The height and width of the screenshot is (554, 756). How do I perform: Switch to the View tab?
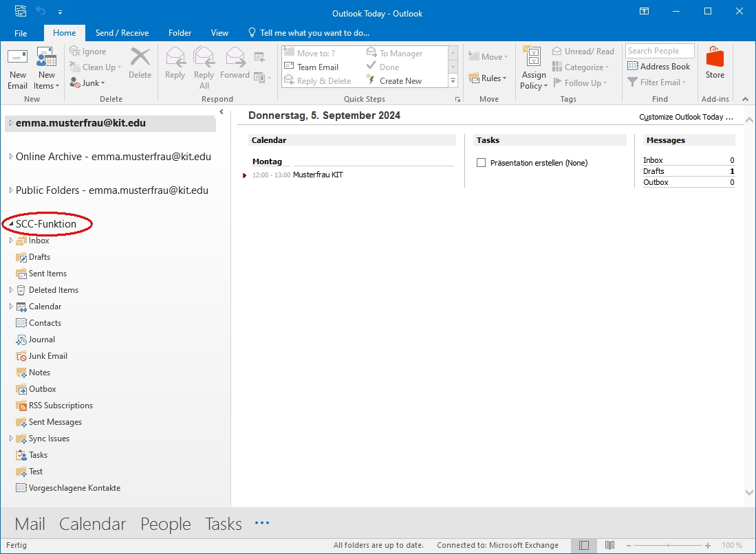click(219, 33)
